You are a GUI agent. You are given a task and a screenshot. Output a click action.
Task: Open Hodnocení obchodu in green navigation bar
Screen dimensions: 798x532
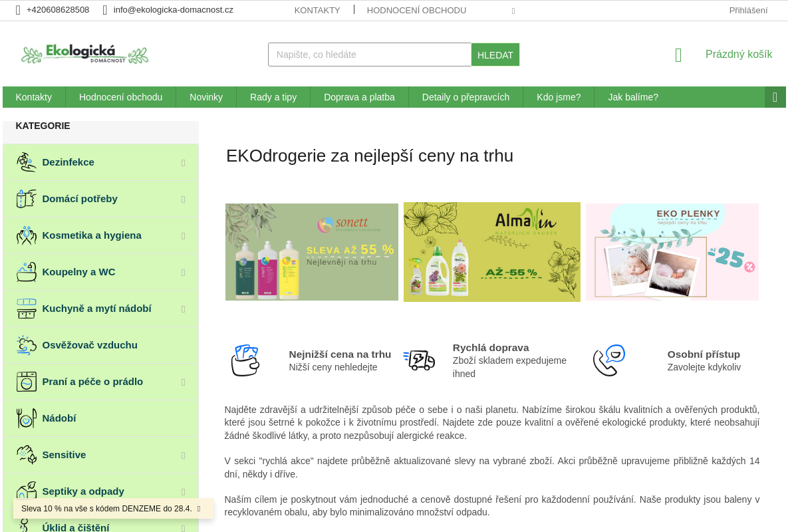pos(120,97)
